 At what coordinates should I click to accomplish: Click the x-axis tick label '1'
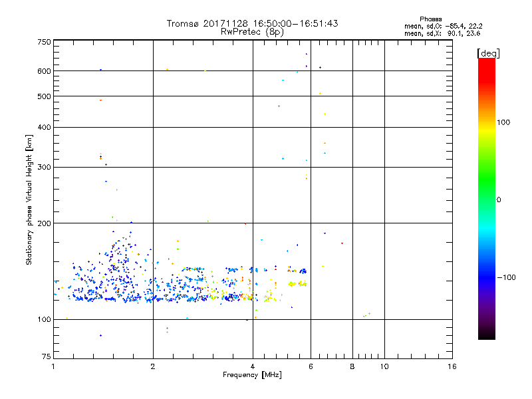(53, 366)
